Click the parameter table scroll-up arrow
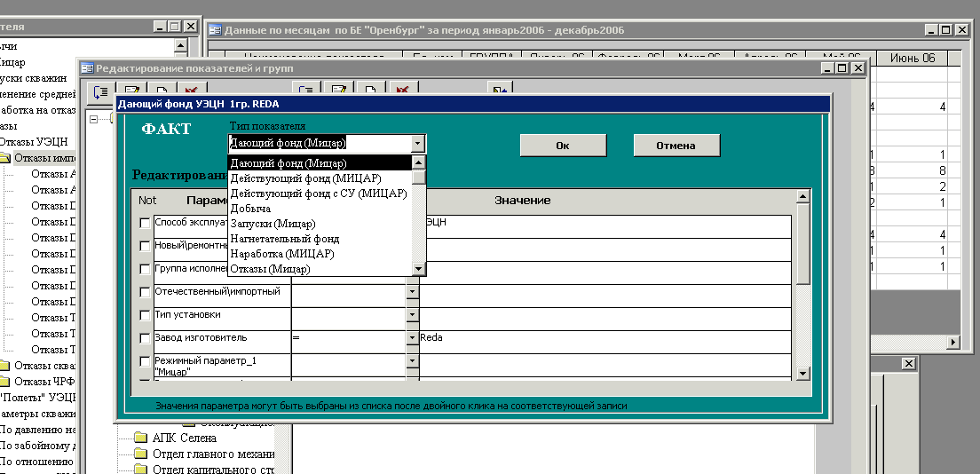Viewport: 980px width, 474px height. (x=803, y=196)
